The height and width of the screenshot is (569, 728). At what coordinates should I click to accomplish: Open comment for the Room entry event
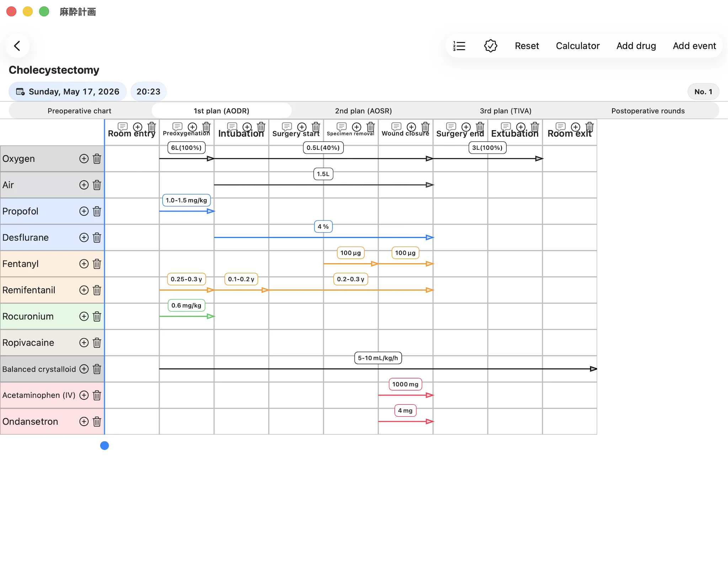click(x=123, y=127)
